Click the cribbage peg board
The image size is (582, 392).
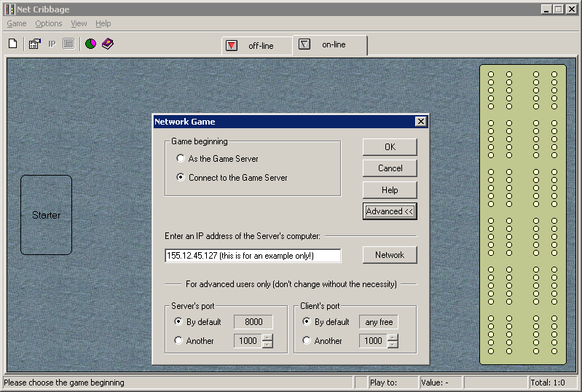pyautogui.click(x=522, y=214)
